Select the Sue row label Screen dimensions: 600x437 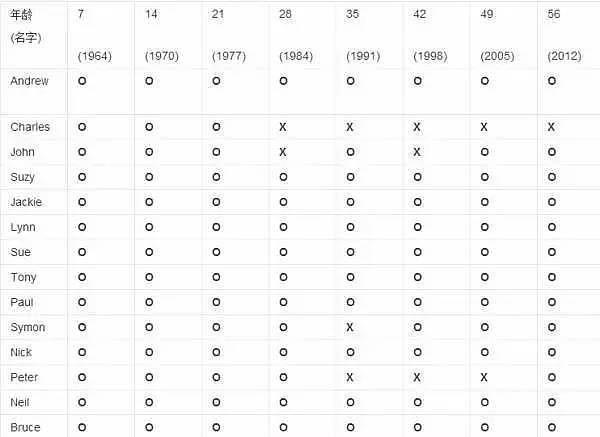(x=20, y=252)
